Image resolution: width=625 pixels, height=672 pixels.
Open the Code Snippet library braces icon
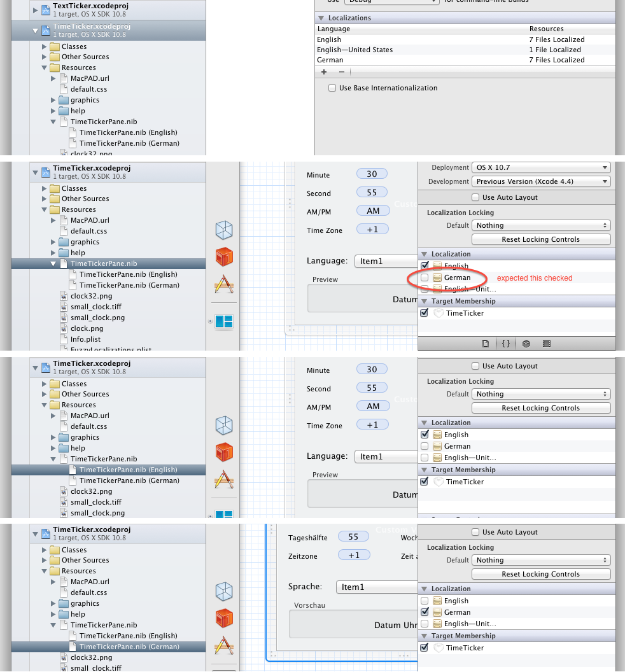click(x=506, y=343)
